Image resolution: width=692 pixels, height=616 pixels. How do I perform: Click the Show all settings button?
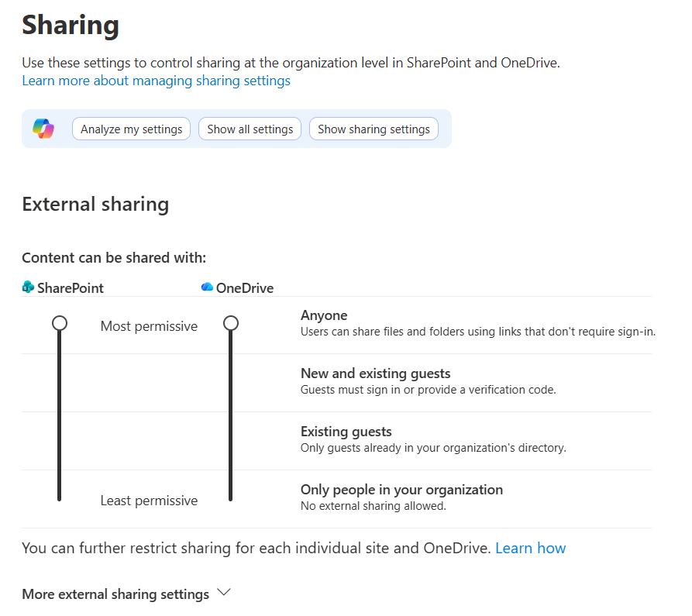point(250,129)
